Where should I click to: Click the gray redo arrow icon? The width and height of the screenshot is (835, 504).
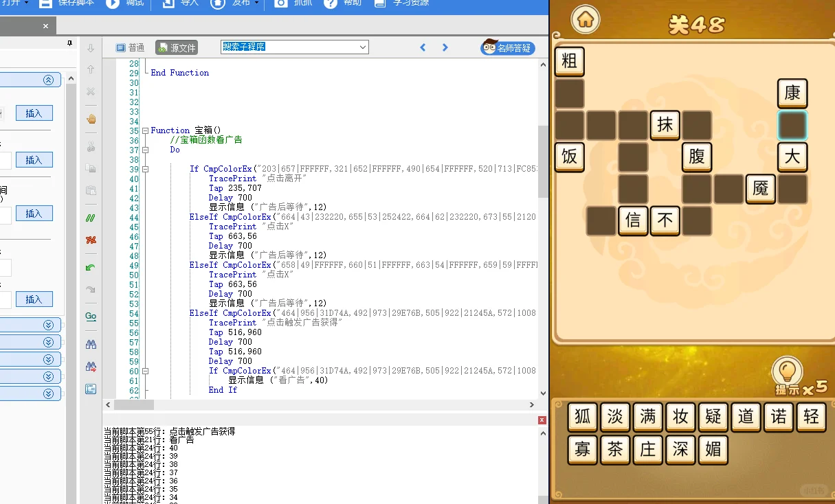(x=91, y=289)
